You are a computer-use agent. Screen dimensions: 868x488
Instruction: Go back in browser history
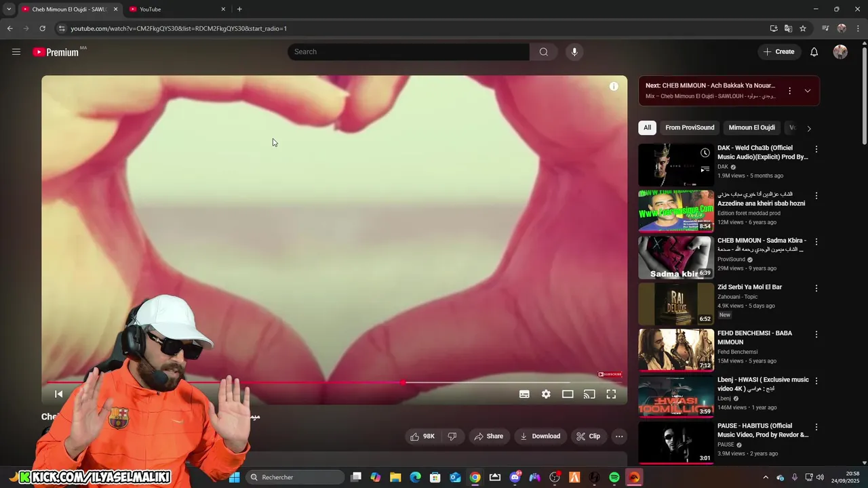[x=9, y=28]
